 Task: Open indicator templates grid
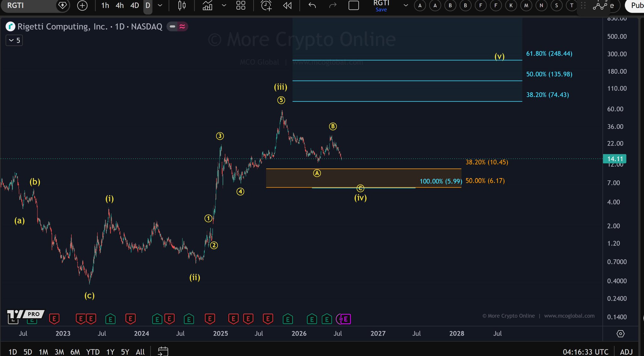click(241, 5)
